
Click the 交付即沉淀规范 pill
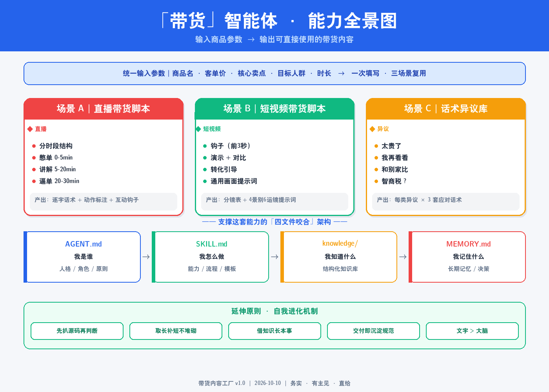pyautogui.click(x=373, y=331)
